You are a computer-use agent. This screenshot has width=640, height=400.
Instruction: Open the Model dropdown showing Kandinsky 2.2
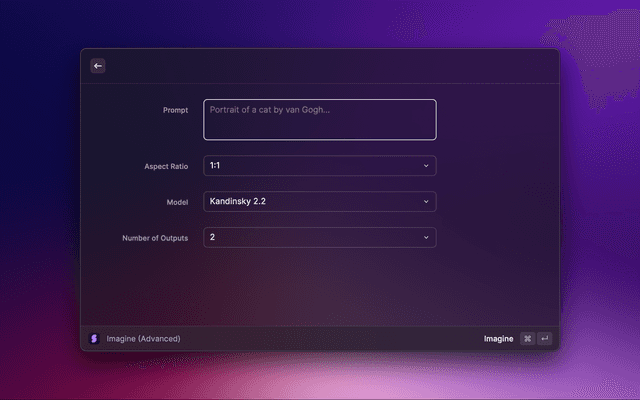coord(319,201)
